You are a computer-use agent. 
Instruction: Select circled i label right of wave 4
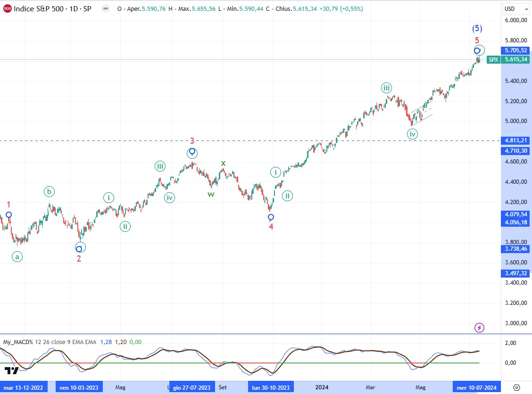(275, 172)
